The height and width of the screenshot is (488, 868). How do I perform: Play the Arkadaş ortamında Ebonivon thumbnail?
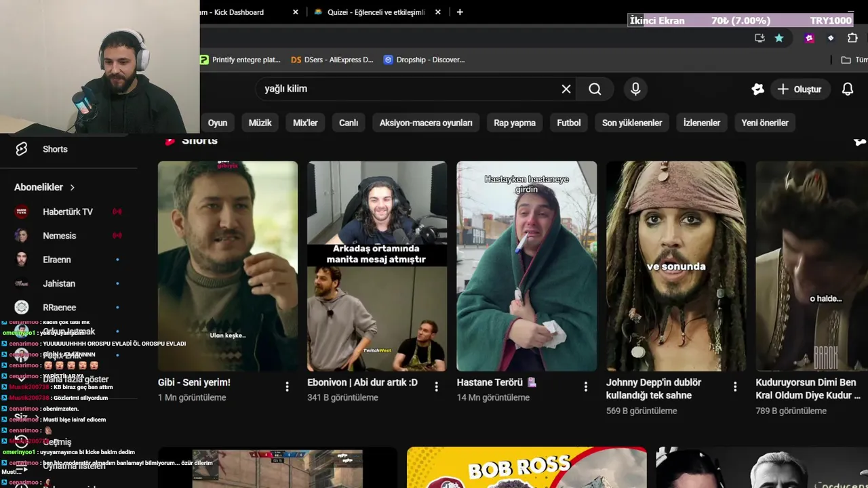(x=377, y=266)
